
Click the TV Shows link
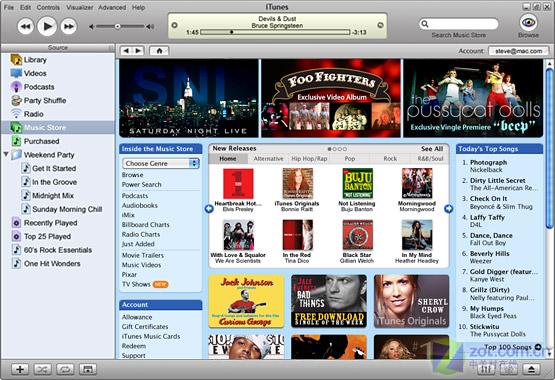[x=136, y=284]
